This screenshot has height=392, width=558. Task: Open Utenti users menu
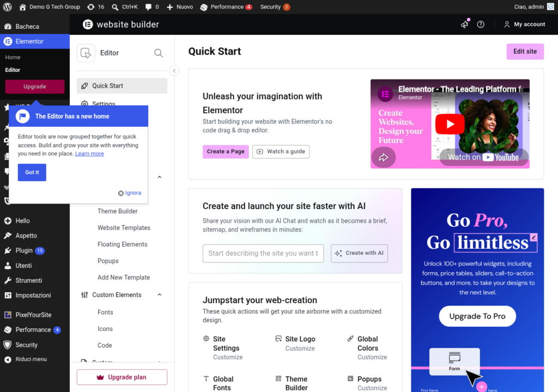(x=35, y=266)
